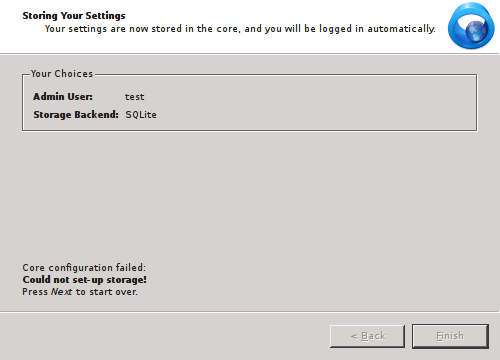Click the 'Core configuration failed:' message
The image size is (500, 360).
coord(84,268)
